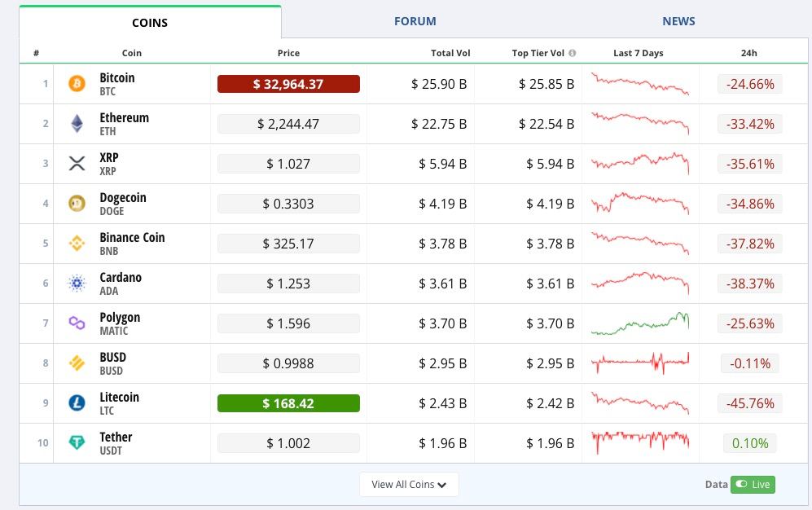Click the Litecoin logo icon
This screenshot has height=510, width=812.
pyautogui.click(x=77, y=402)
